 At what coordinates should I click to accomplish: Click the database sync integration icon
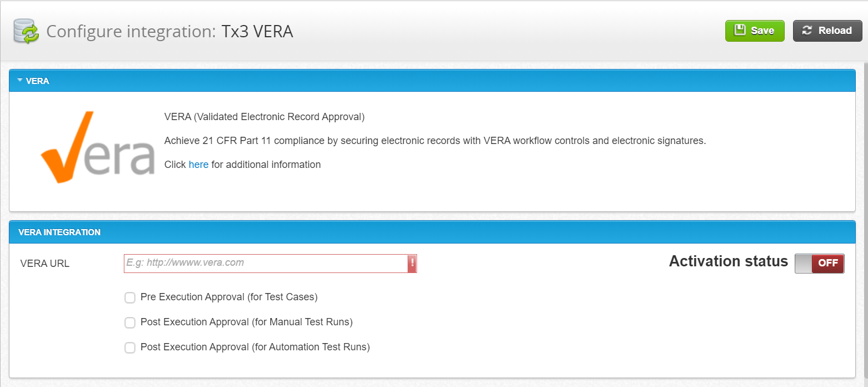click(26, 32)
